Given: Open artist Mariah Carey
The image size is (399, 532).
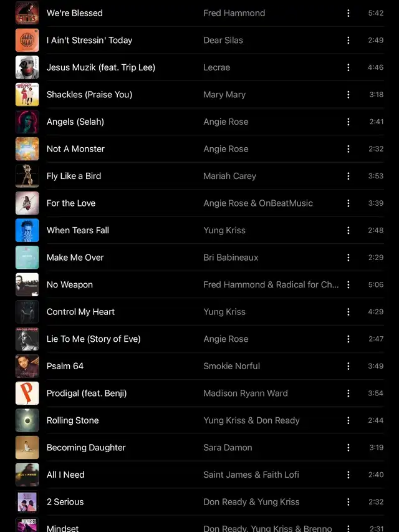Looking at the screenshot, I should coord(229,176).
